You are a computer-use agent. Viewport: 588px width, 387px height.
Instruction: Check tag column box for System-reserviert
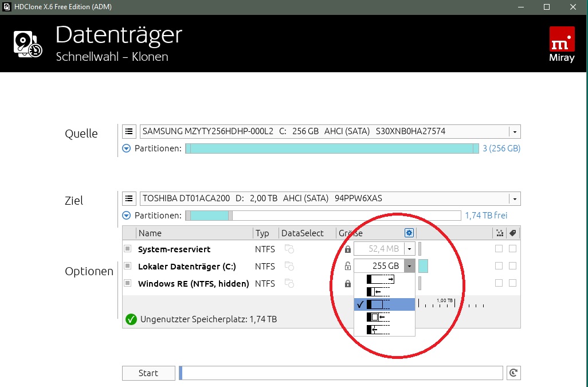[x=512, y=249]
